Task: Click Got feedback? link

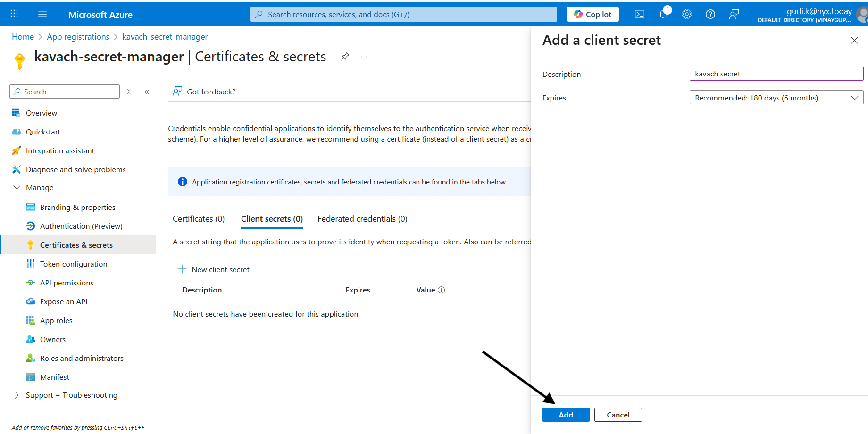Action: pyautogui.click(x=204, y=92)
